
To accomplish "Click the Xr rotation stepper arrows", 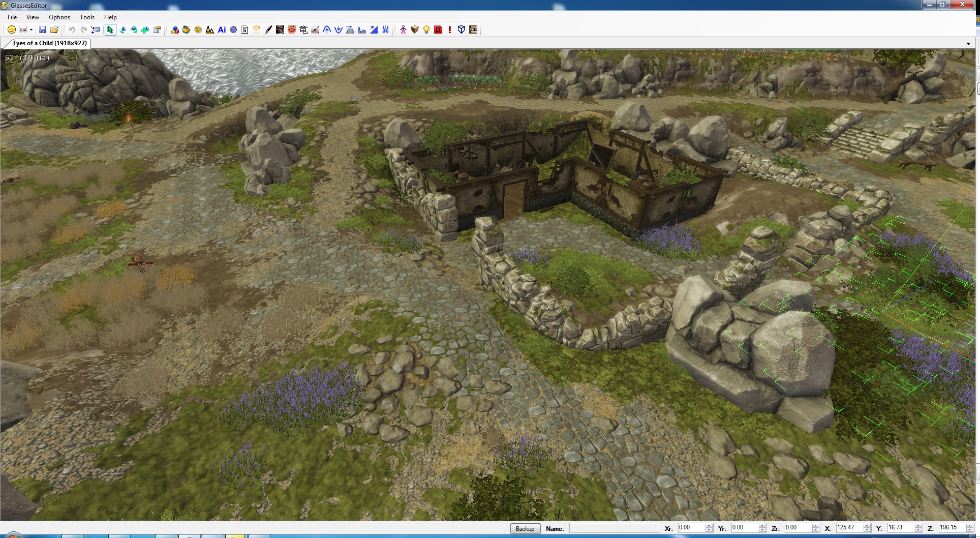I will click(709, 528).
